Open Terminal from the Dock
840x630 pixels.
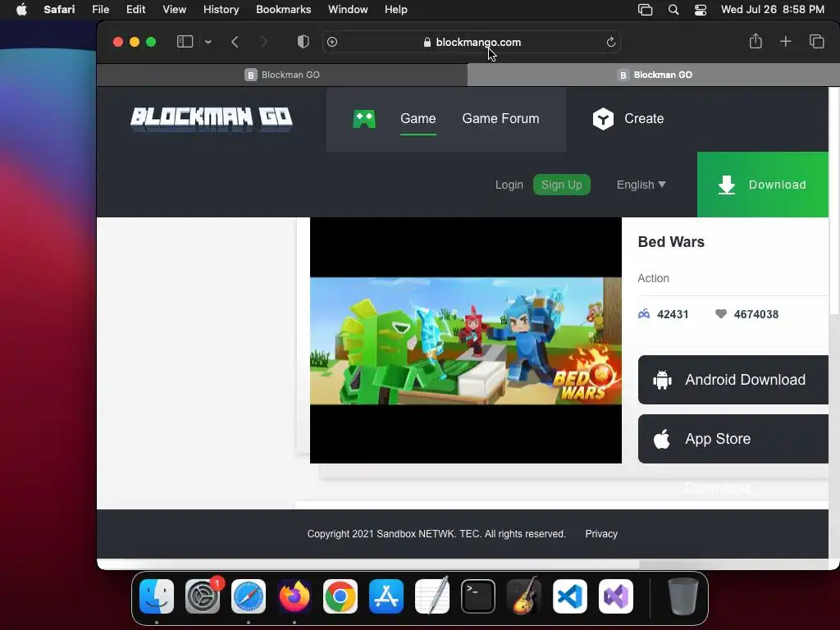click(478, 596)
